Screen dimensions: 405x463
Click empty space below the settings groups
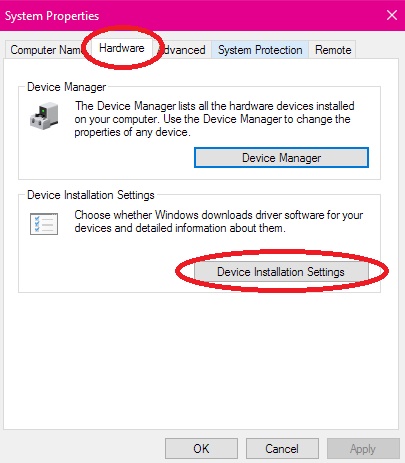[200, 360]
